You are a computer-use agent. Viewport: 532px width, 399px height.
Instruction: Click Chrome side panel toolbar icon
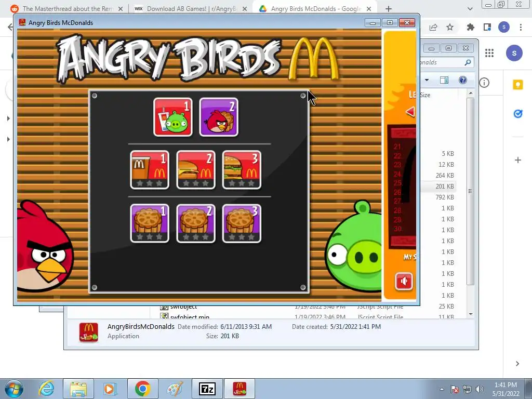(x=487, y=27)
